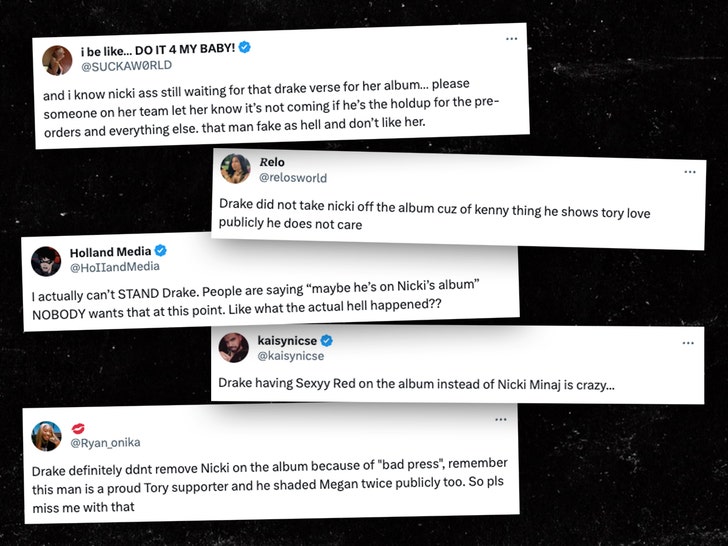Click verified badge next to Holland Media
The width and height of the screenshot is (728, 546).
pos(160,251)
